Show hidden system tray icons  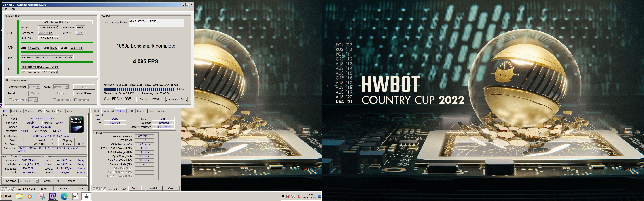click(x=283, y=196)
